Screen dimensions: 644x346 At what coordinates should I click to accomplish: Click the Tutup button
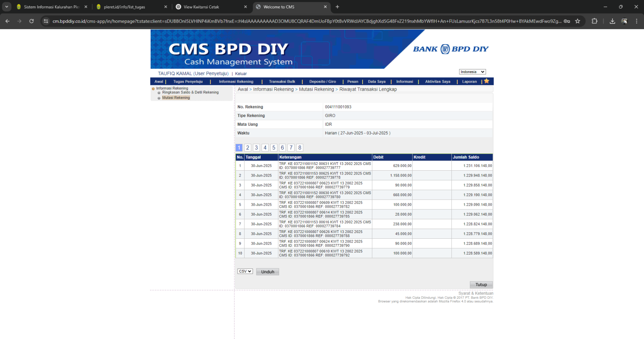tap(481, 284)
